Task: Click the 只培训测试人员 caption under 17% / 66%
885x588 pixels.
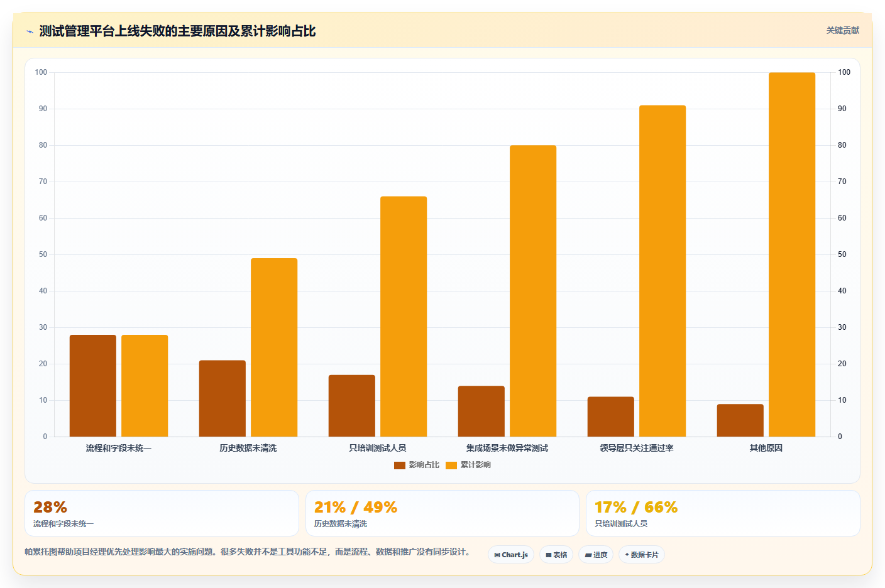Action: click(x=621, y=524)
